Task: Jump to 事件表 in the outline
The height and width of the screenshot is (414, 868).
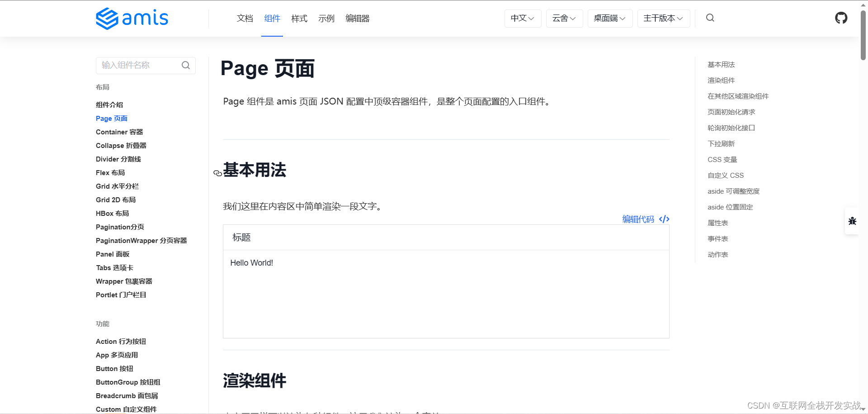Action: point(718,239)
